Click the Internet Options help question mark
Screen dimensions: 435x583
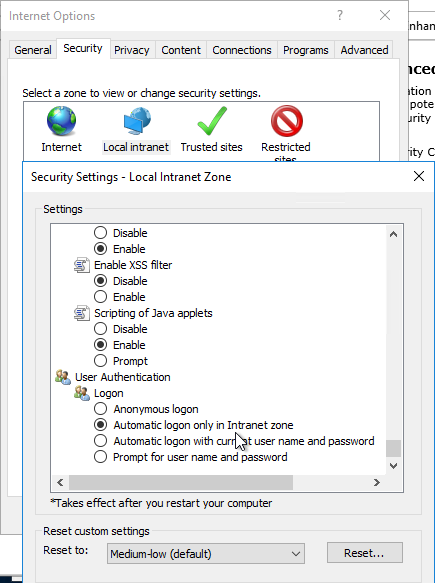pyautogui.click(x=340, y=15)
